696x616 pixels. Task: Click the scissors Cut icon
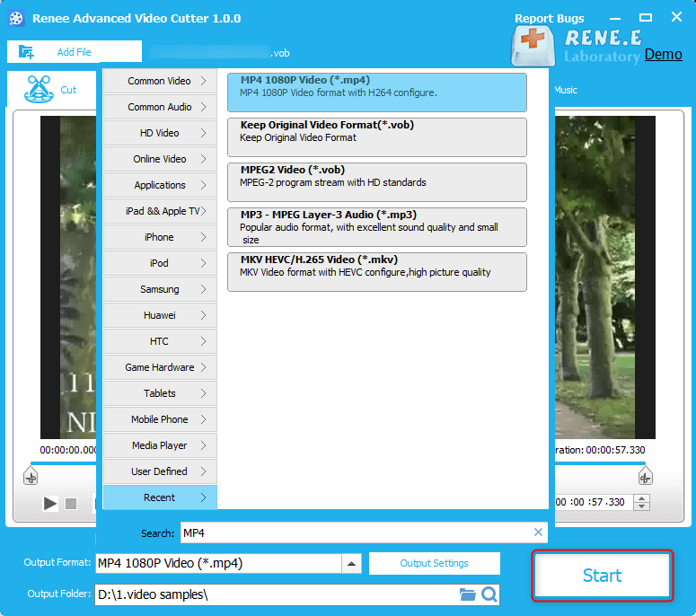(37, 90)
